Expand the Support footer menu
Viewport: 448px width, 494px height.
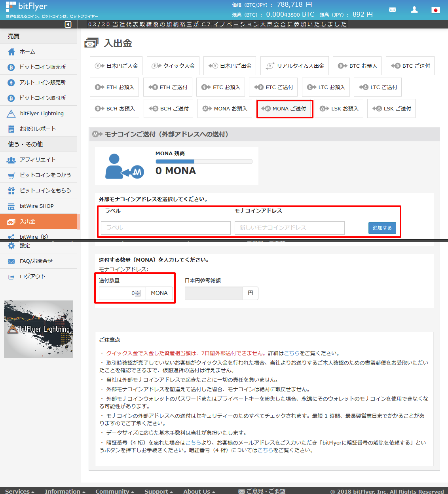(159, 491)
